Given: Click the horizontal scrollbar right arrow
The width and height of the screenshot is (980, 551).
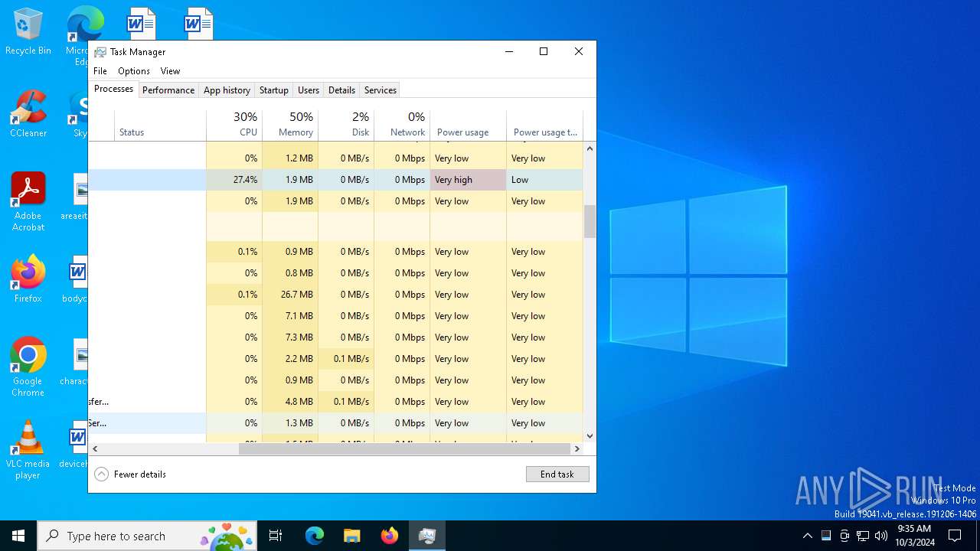Looking at the screenshot, I should coord(577,449).
